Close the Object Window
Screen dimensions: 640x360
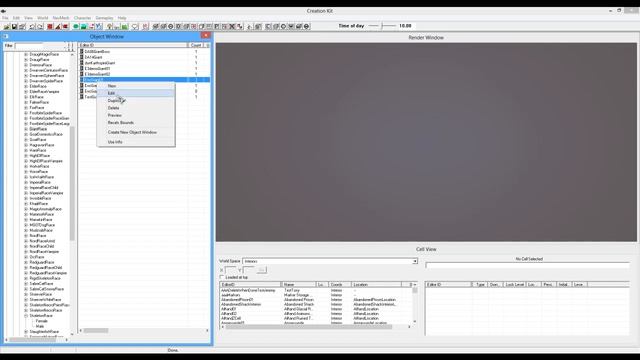[205, 36]
